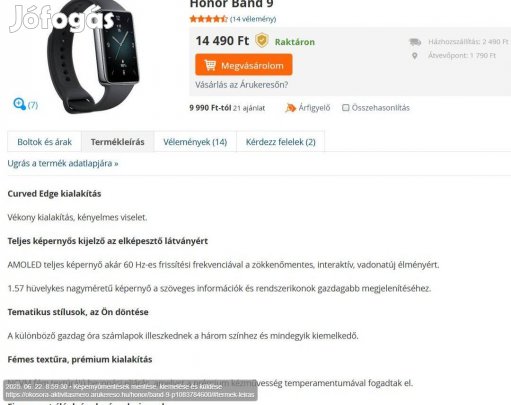Open the Vásárlás az Árukeresőn? link

241,85
